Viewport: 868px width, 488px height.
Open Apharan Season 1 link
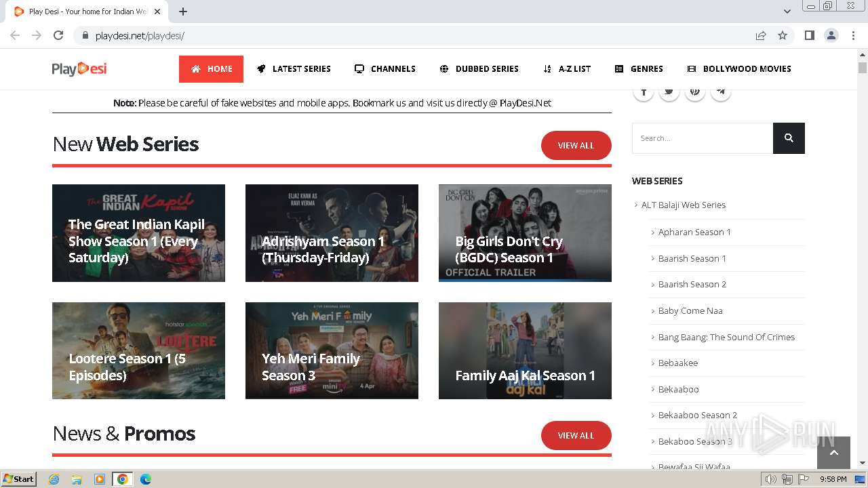tap(694, 232)
